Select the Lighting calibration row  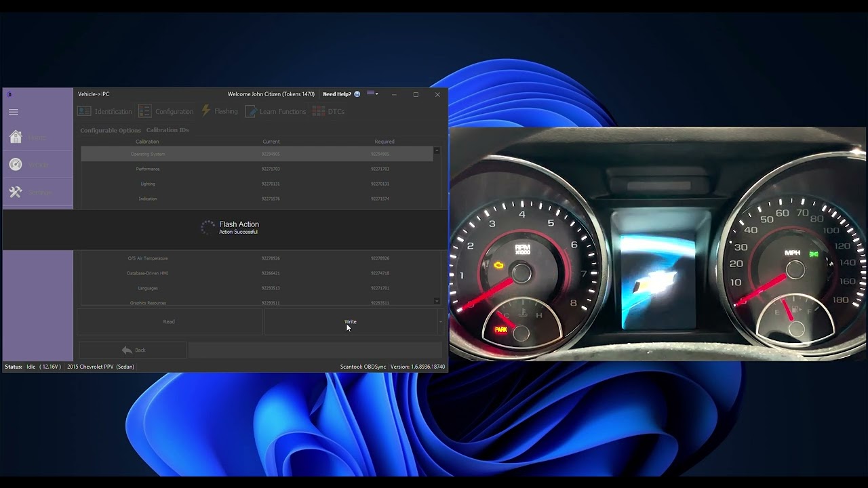pyautogui.click(x=256, y=184)
